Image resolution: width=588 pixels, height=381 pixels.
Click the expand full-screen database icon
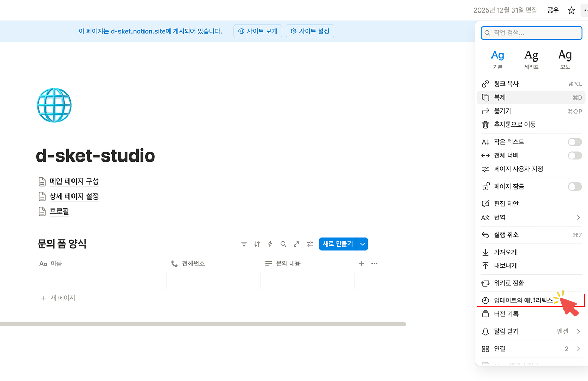tap(296, 244)
